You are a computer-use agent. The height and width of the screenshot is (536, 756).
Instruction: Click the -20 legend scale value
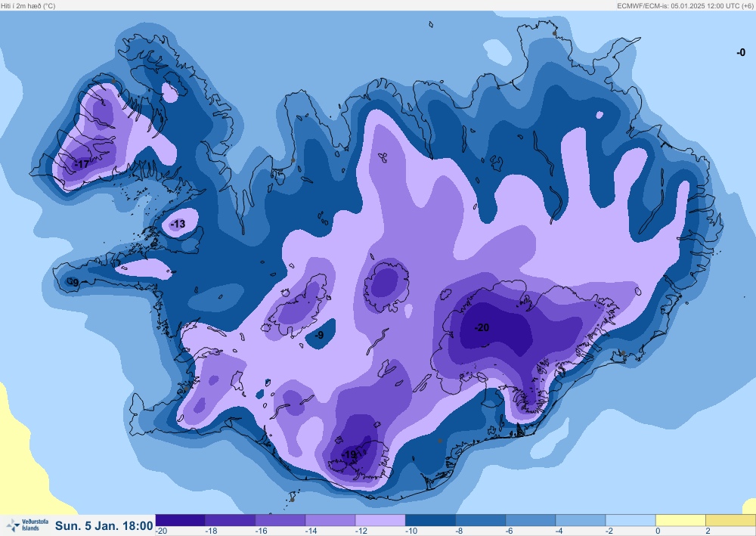pos(162,531)
